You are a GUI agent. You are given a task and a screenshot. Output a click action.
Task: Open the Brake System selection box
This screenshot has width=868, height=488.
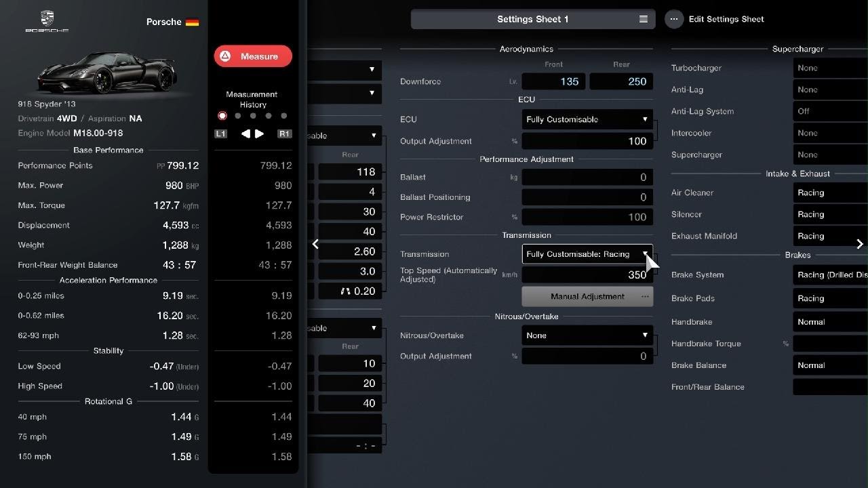coord(830,274)
